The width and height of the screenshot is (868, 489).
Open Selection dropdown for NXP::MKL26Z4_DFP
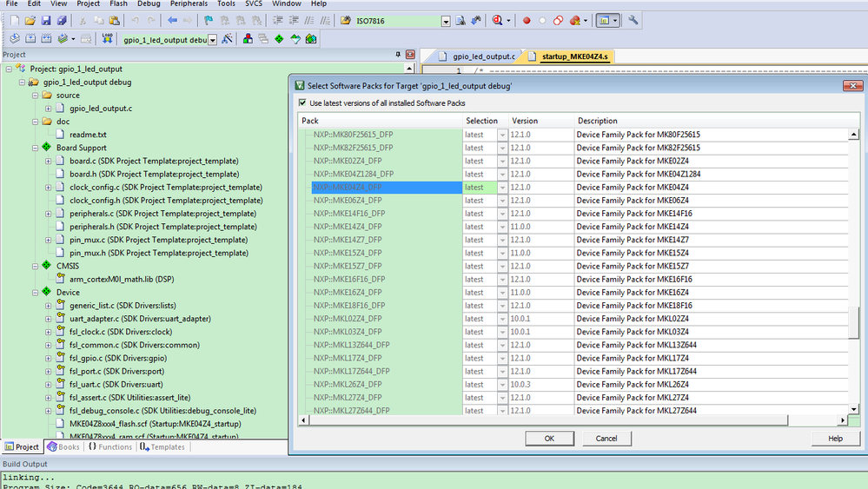(x=502, y=385)
